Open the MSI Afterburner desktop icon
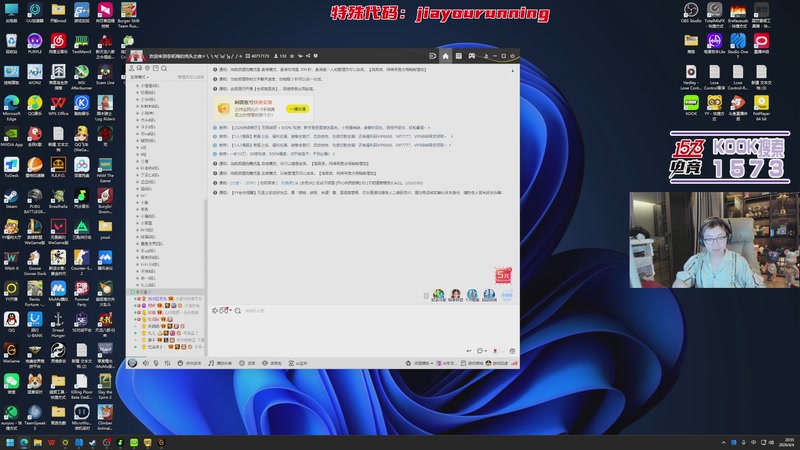This screenshot has width=800, height=450. click(x=82, y=78)
